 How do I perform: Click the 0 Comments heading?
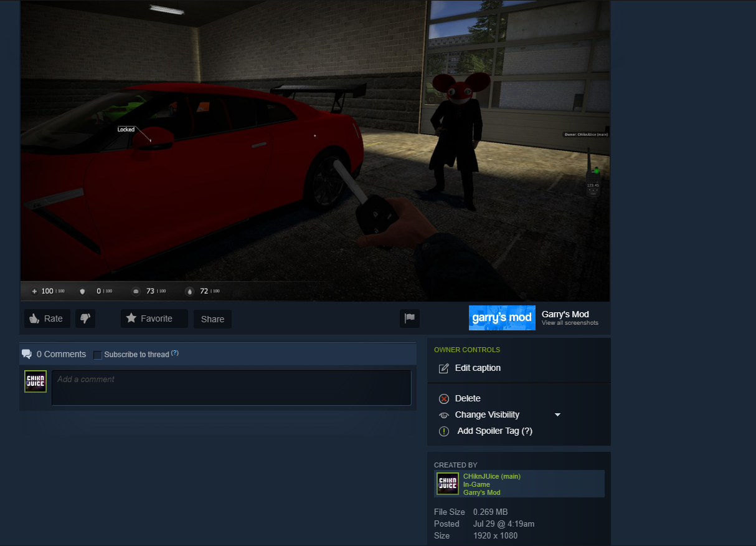(61, 354)
